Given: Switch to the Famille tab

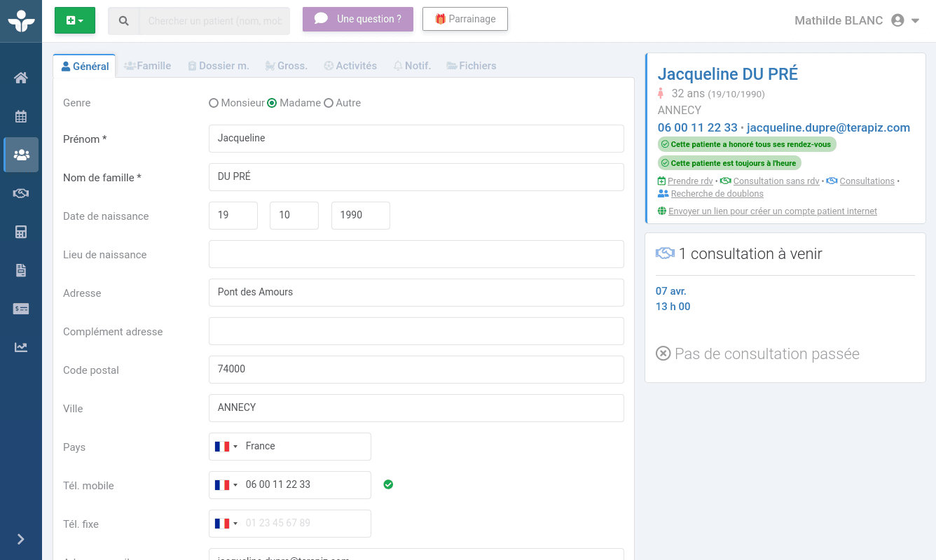Looking at the screenshot, I should [x=148, y=66].
